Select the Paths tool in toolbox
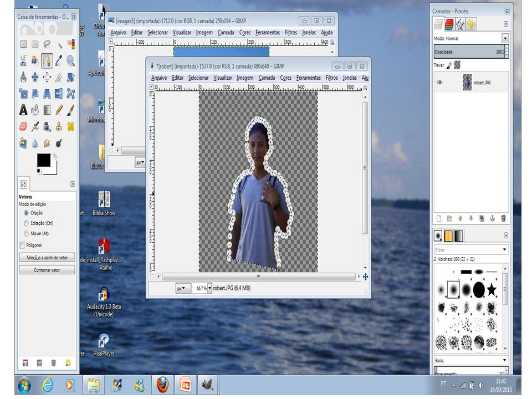The width and height of the screenshot is (532, 399). (47, 61)
